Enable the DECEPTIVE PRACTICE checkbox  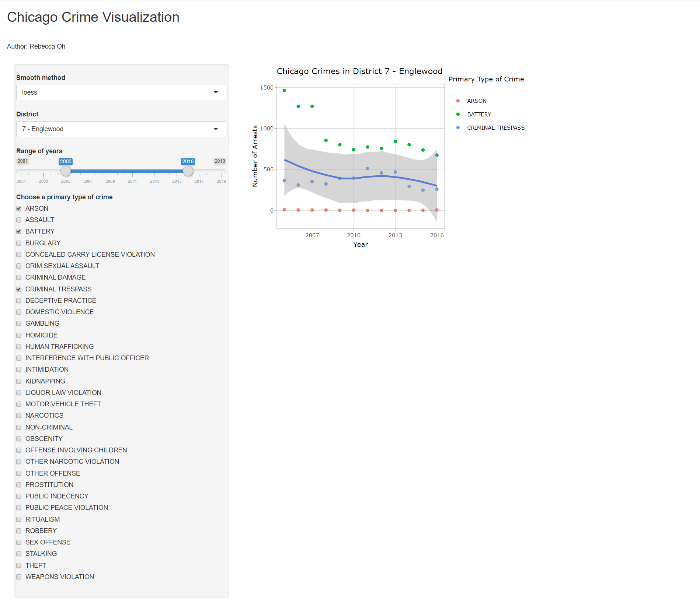[19, 301]
